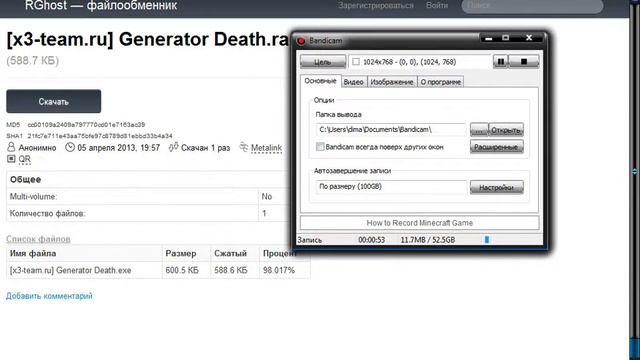Click the Запись status label

coord(309,240)
